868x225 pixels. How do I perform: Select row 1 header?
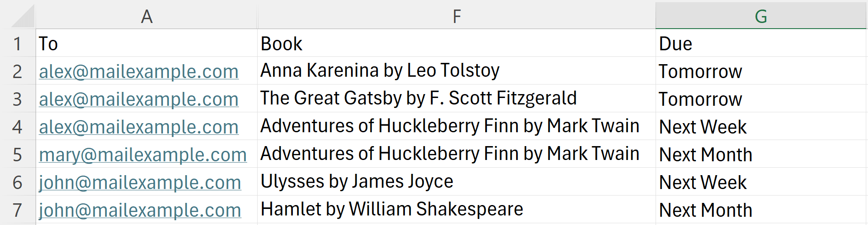(17, 44)
